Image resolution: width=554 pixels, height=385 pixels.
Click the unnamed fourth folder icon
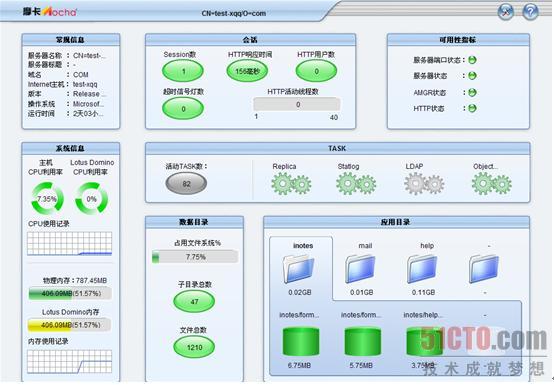(x=484, y=269)
